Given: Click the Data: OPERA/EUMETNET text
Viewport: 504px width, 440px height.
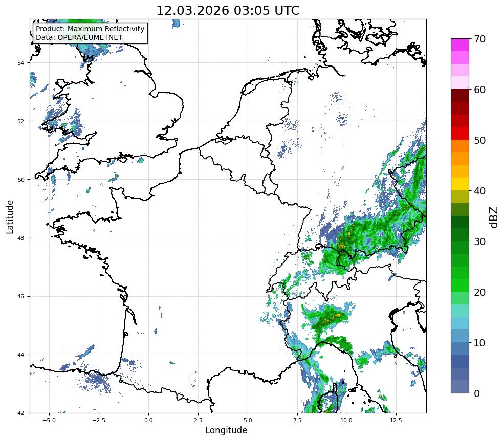Looking at the screenshot, I should pos(79,37).
